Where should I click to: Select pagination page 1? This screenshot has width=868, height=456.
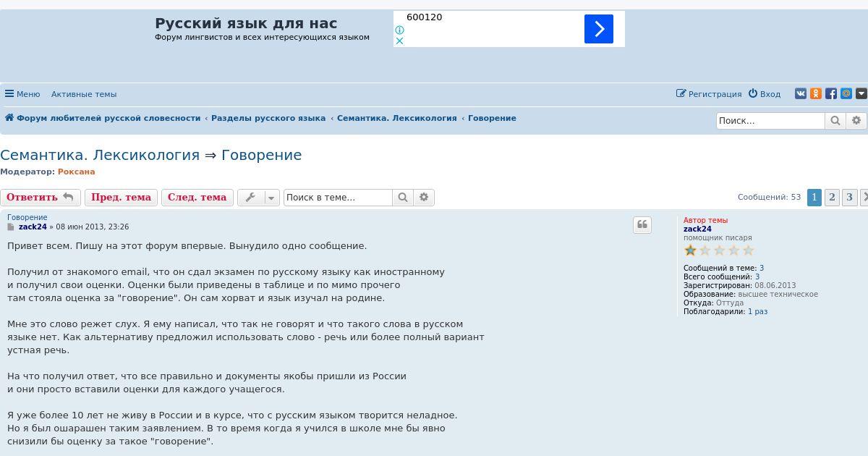[814, 197]
